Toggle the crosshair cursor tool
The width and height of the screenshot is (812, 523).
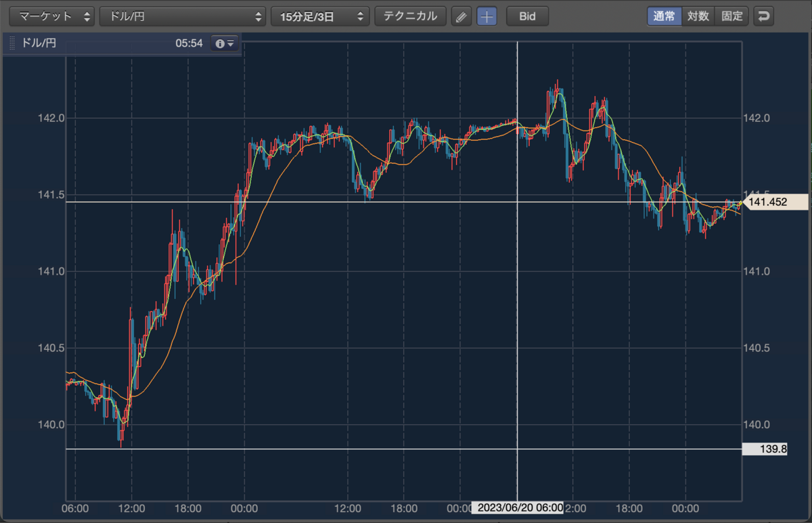[x=487, y=16]
